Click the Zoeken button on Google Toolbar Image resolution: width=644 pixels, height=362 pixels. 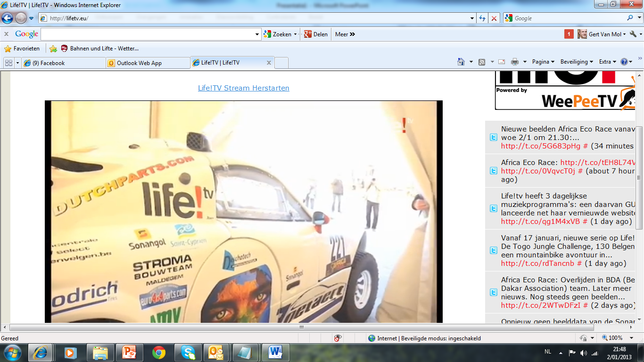278,34
